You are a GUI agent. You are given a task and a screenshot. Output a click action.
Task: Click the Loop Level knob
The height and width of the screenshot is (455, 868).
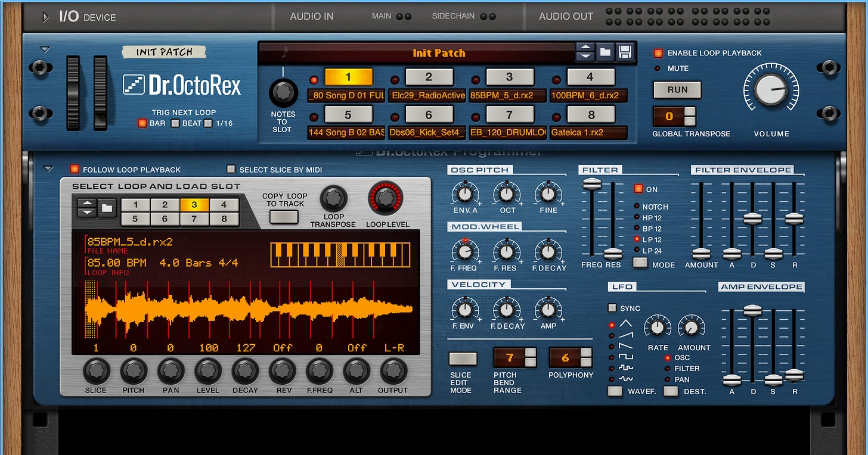pyautogui.click(x=385, y=199)
